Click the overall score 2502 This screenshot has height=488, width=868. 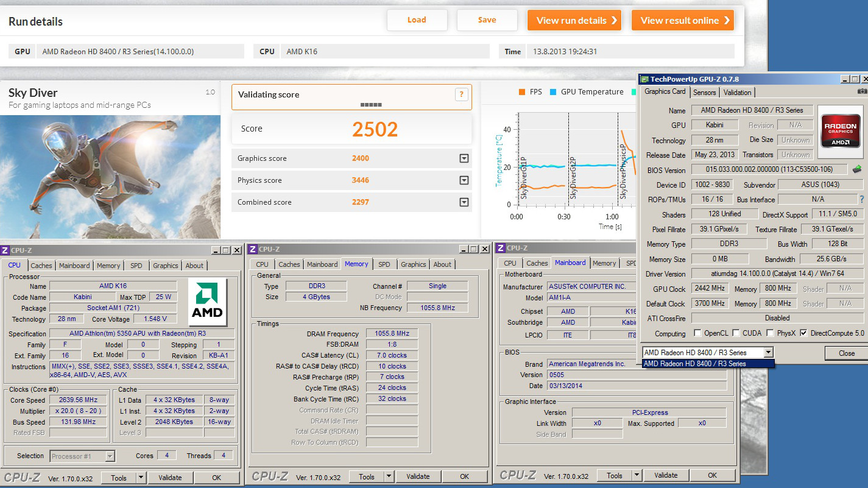[375, 129]
